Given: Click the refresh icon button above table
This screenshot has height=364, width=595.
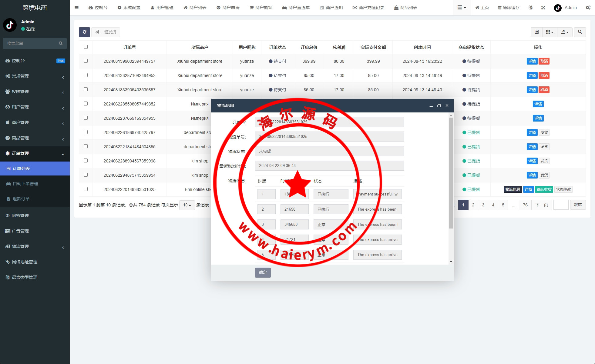Looking at the screenshot, I should (84, 32).
